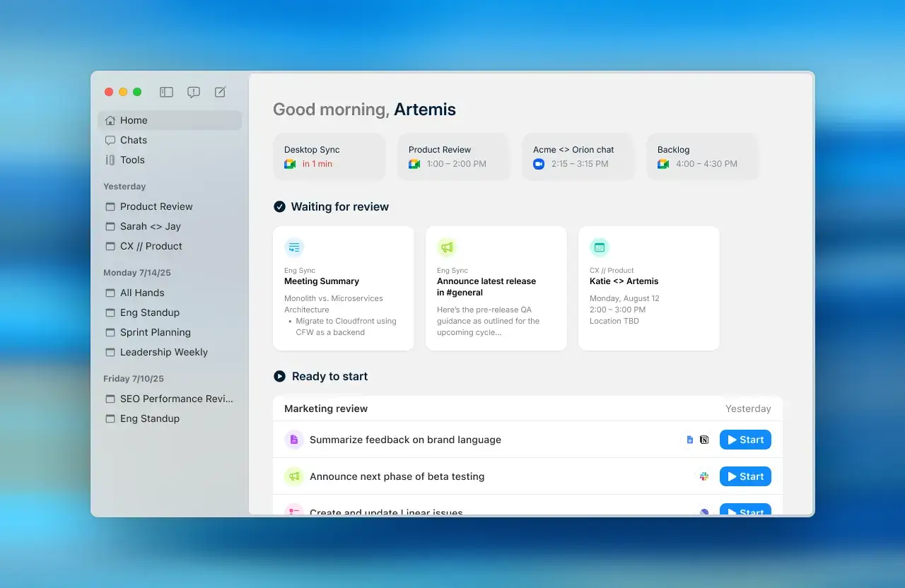The image size is (905, 588).
Task: Open the Katie <> Artemis review card
Action: click(649, 288)
